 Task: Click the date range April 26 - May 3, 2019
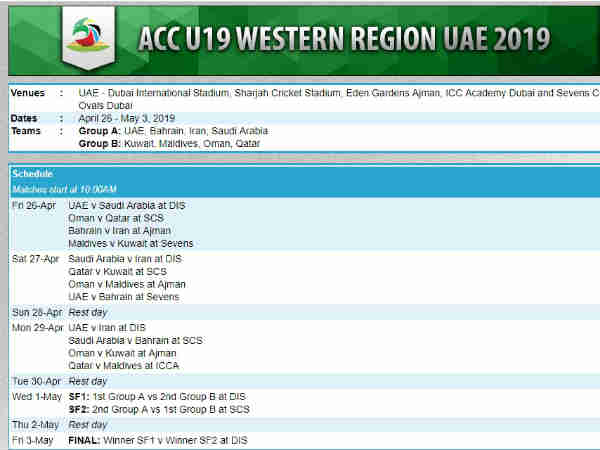click(127, 118)
